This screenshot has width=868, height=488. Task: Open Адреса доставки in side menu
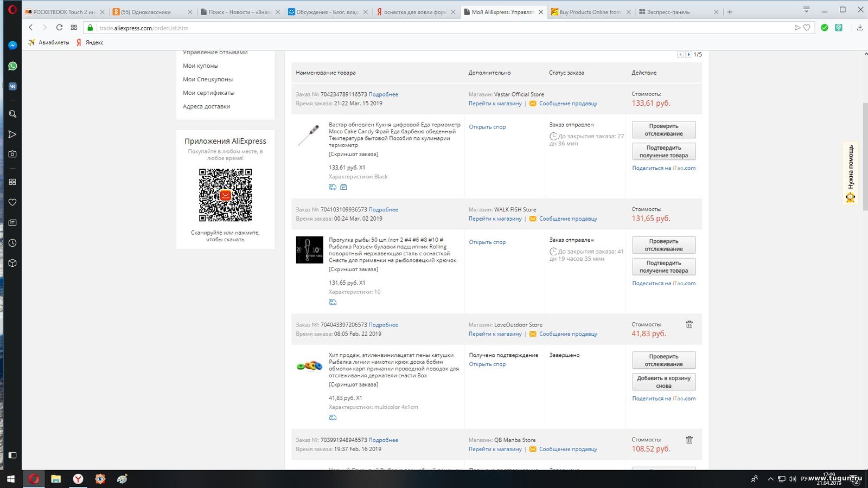pos(207,106)
